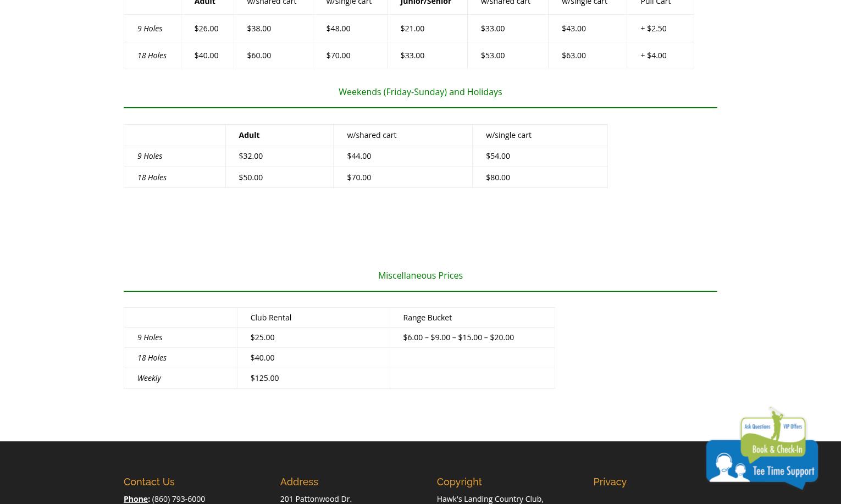Click the '$43.00' price cell
841x504 pixels.
573,28
